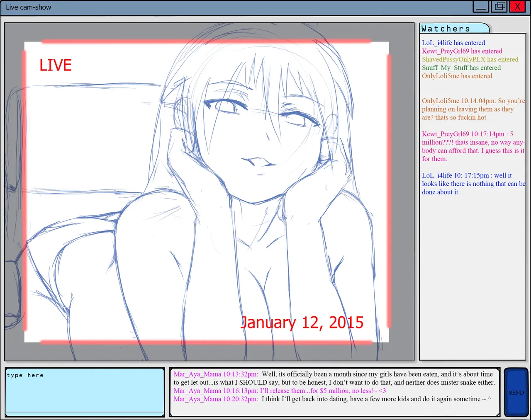The height and width of the screenshot is (420, 531).
Task: Select 'Kewt_PreyGrl69 has entered' entry
Action: 462,51
